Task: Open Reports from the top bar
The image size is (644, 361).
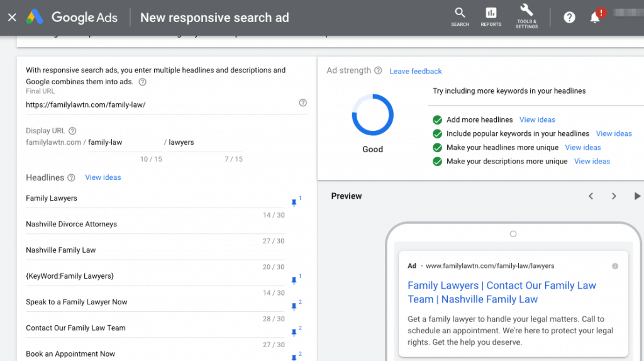Action: click(491, 17)
